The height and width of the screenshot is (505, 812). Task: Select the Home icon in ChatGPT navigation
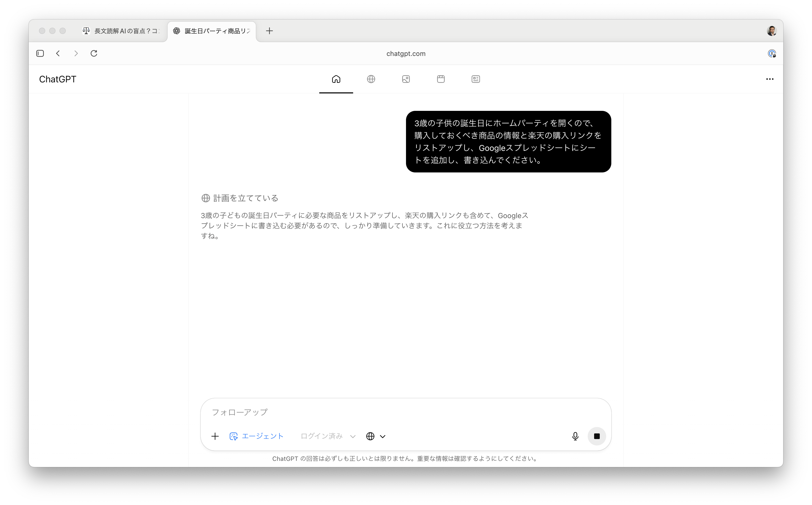point(336,79)
